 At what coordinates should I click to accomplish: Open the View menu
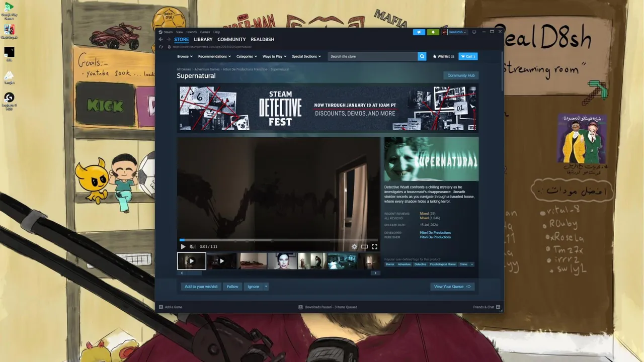pyautogui.click(x=179, y=32)
